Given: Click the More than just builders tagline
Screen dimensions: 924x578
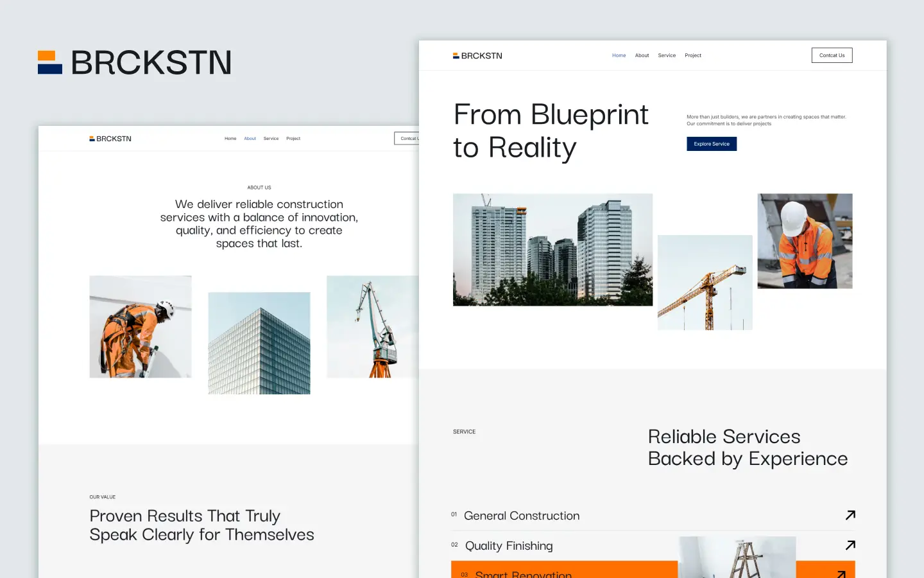Looking at the screenshot, I should point(766,120).
